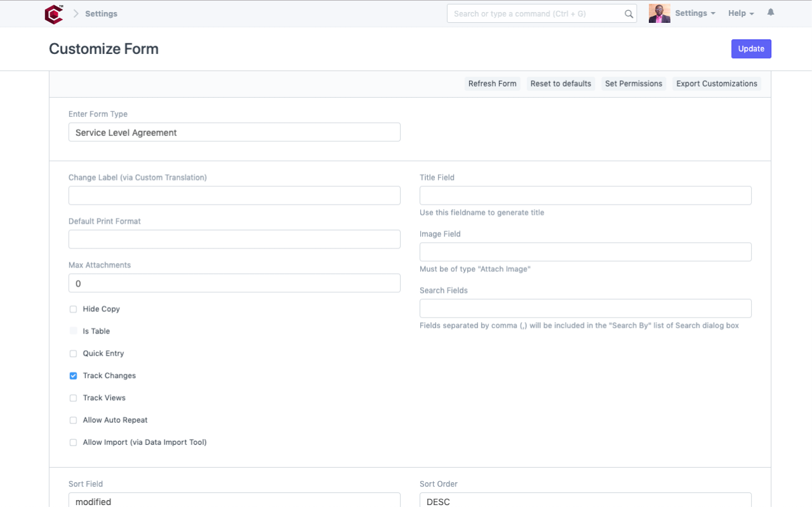Click Refresh Form
812x507 pixels.
point(492,83)
